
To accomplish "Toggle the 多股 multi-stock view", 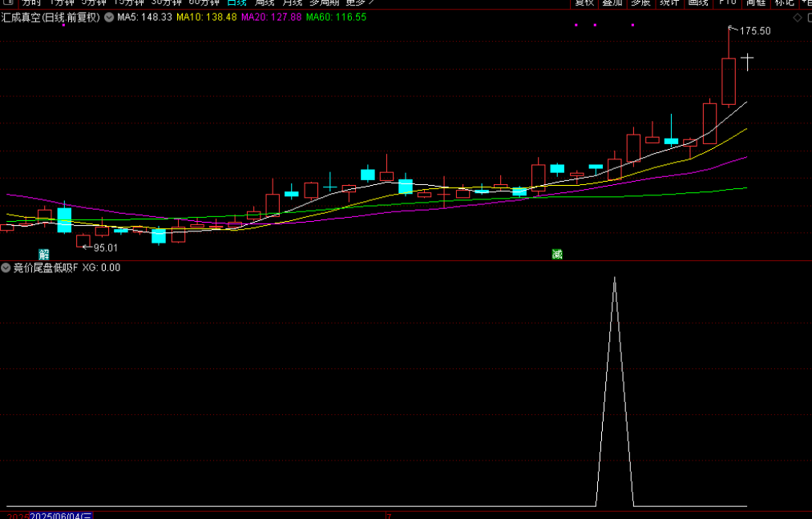I will pyautogui.click(x=640, y=3).
